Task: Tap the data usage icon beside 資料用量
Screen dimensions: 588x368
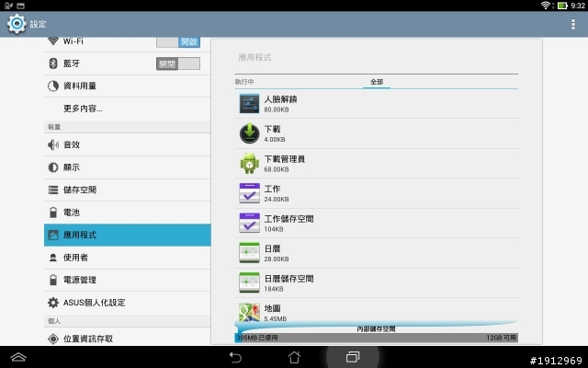Action: pos(53,86)
